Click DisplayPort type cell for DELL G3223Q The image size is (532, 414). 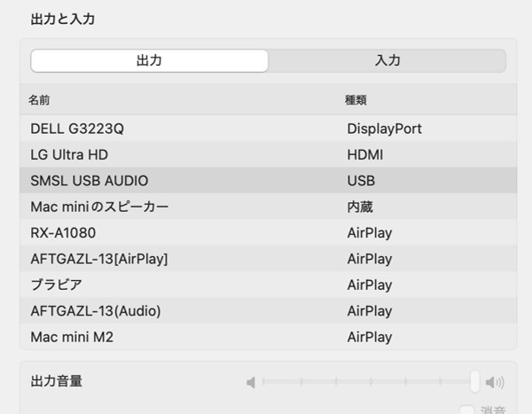(384, 129)
